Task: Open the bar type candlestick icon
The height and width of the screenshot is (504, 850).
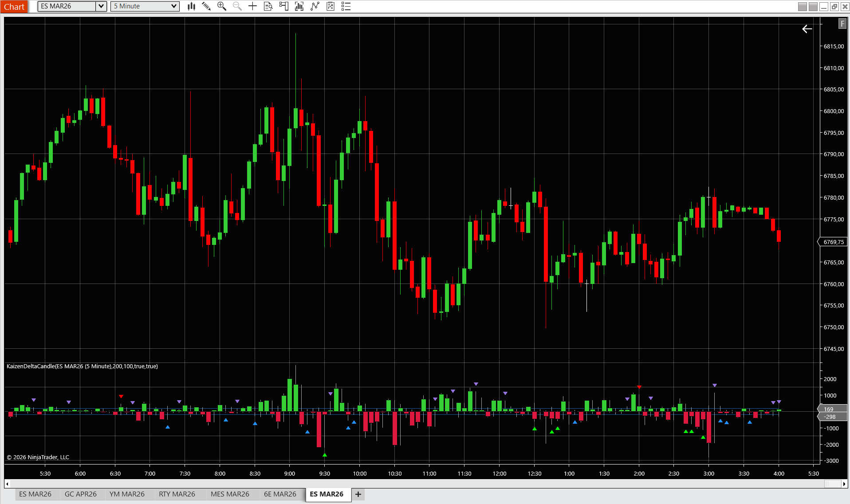Action: pos(191,6)
